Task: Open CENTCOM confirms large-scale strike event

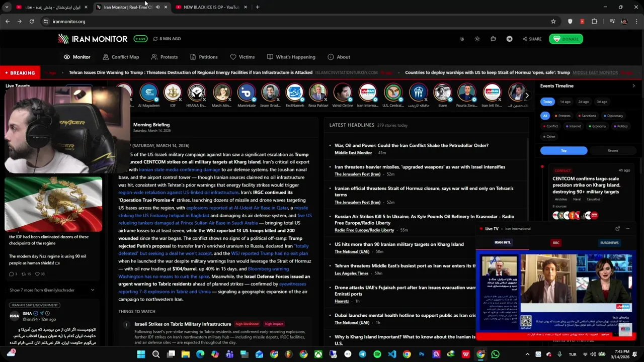Action: [586, 185]
